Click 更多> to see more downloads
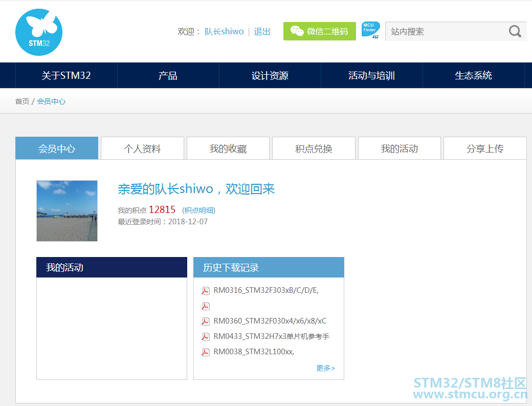Screen dimensions: 532x406 [x=325, y=368]
